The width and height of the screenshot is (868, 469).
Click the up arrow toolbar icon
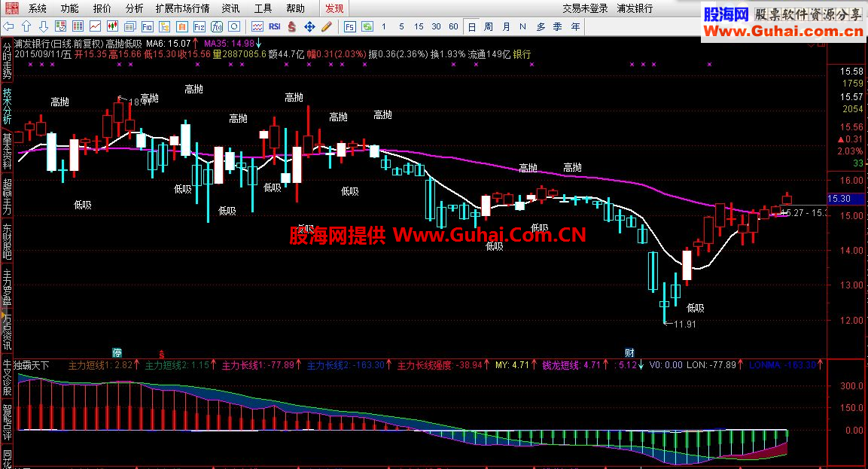(26, 26)
